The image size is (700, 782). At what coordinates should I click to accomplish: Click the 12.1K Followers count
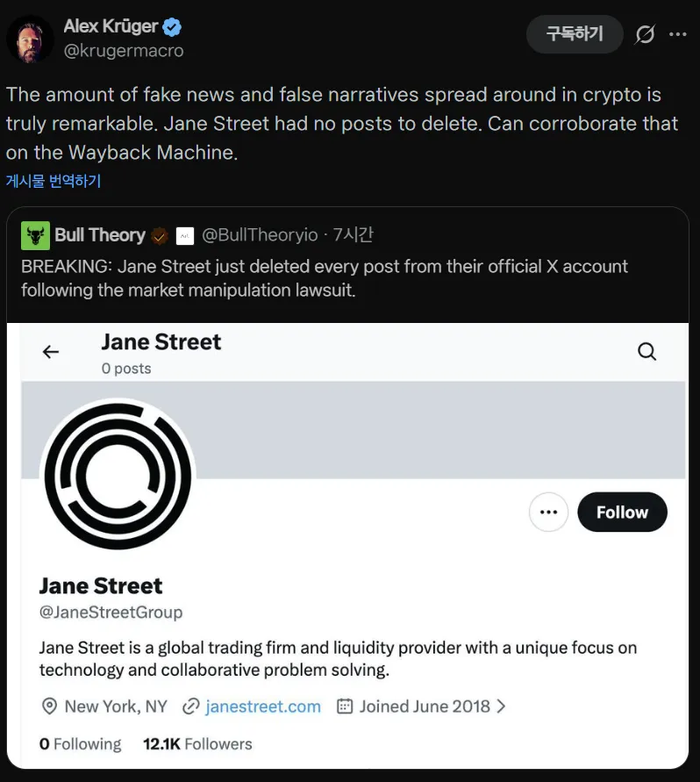pos(197,744)
